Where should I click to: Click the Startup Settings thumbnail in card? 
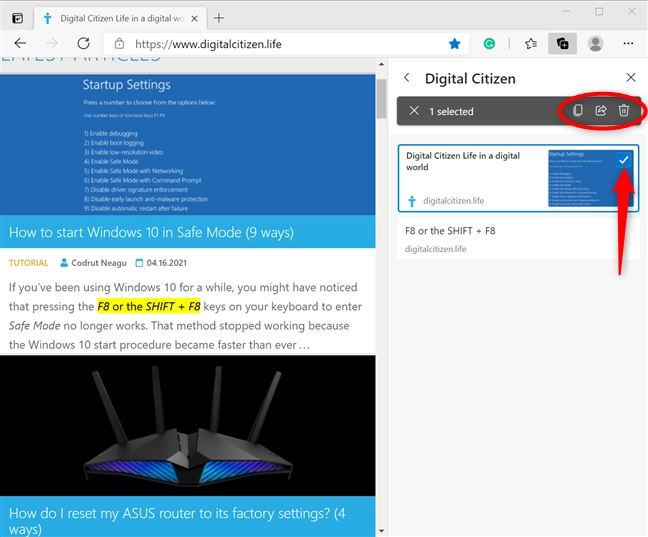(x=591, y=178)
